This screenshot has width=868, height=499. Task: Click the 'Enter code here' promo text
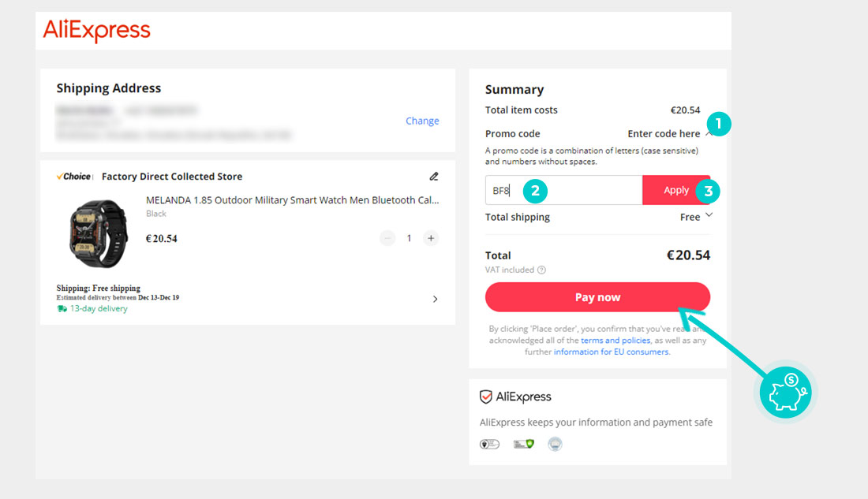pyautogui.click(x=663, y=134)
